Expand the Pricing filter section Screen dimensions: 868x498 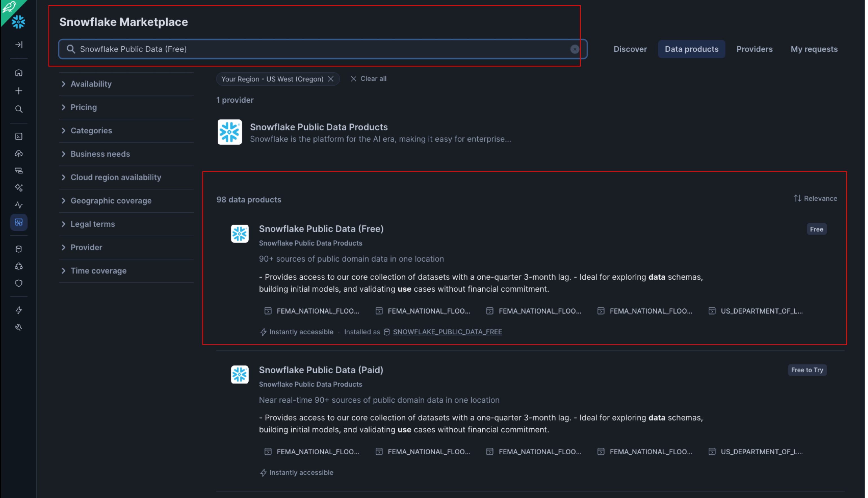pos(83,107)
